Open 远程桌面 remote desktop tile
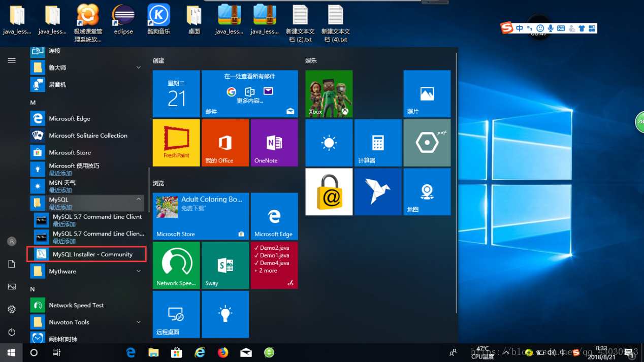The width and height of the screenshot is (644, 362). click(x=176, y=314)
